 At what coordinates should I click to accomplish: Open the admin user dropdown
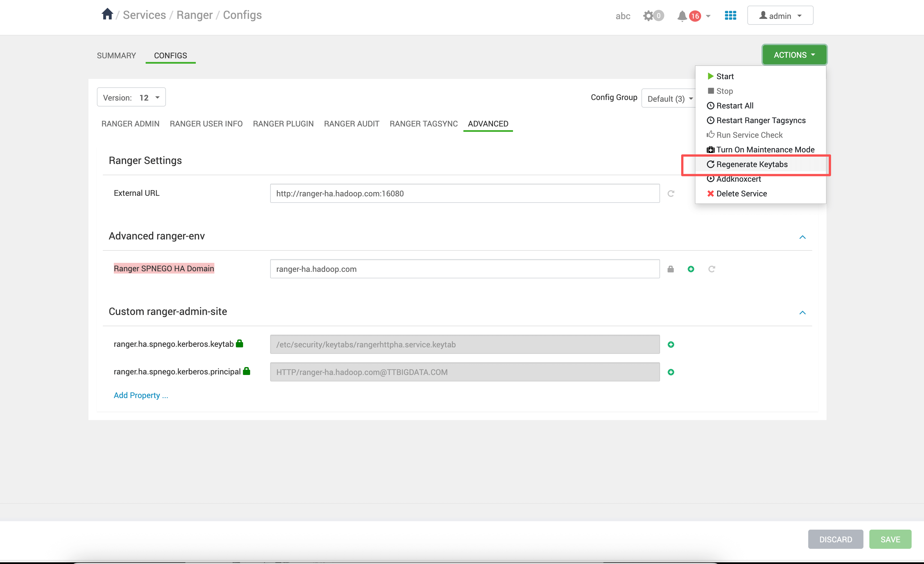tap(780, 16)
